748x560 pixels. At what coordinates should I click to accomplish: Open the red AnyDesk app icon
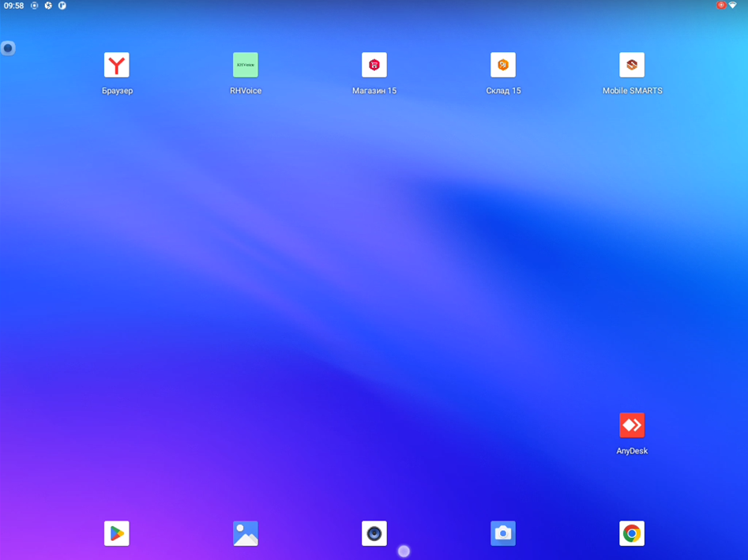632,426
